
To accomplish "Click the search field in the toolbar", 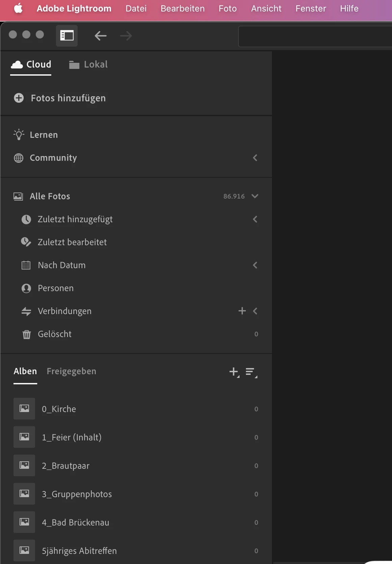I will pyautogui.click(x=315, y=36).
